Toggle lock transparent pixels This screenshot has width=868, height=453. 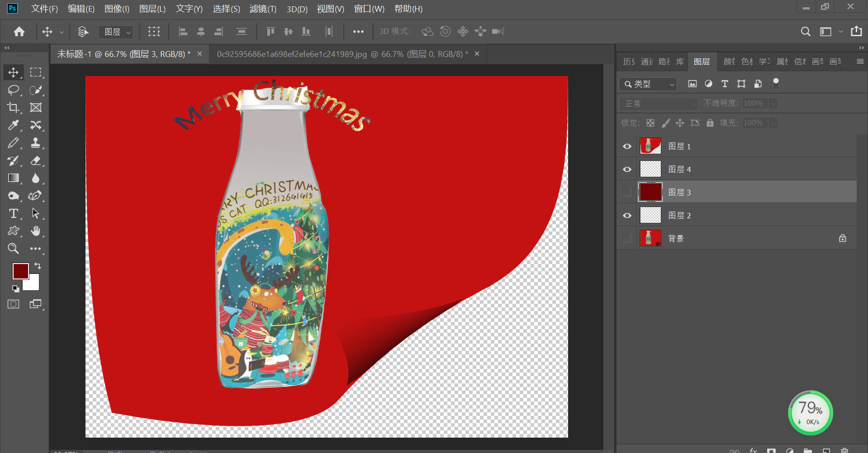pos(650,123)
